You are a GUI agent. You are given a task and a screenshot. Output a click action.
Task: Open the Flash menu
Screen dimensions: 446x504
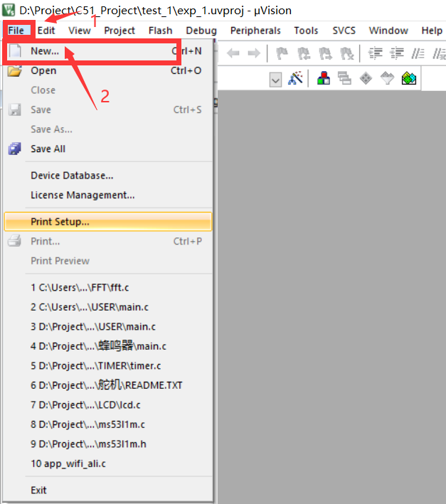tap(161, 31)
